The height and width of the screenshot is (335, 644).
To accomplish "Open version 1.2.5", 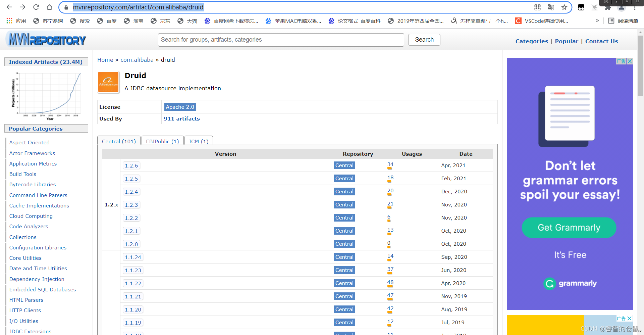I will click(131, 179).
